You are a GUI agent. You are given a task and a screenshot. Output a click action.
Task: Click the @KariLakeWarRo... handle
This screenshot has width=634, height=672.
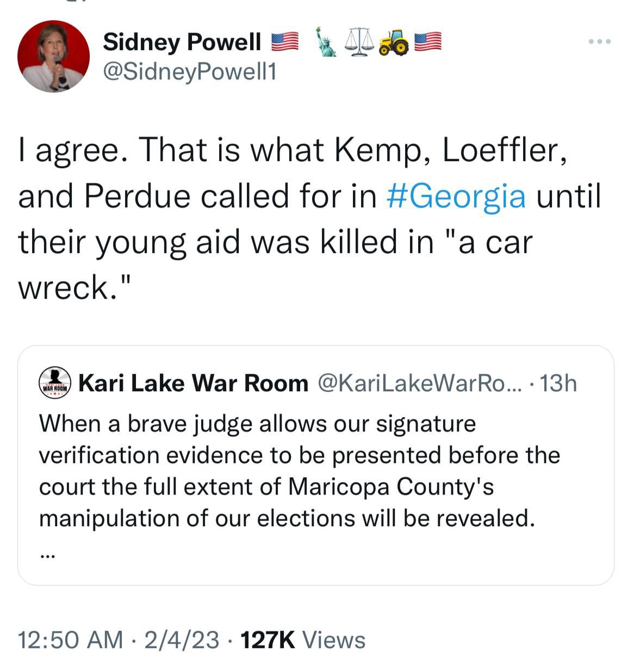[419, 384]
